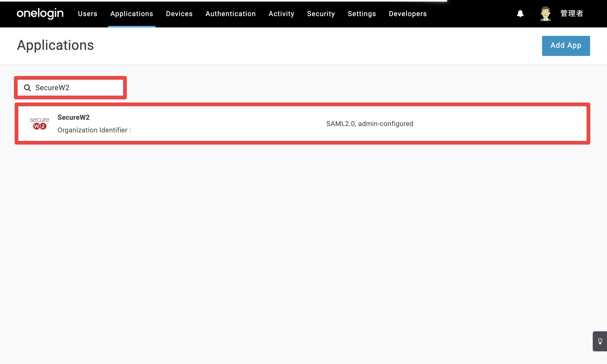Screen dimensions: 607x364
Task: Open the 管理者 user menu
Action: [572, 13]
